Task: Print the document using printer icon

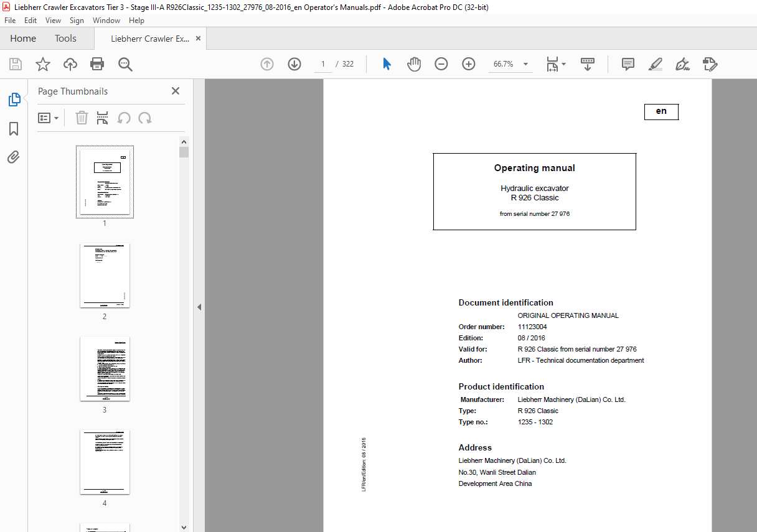Action: pos(97,64)
